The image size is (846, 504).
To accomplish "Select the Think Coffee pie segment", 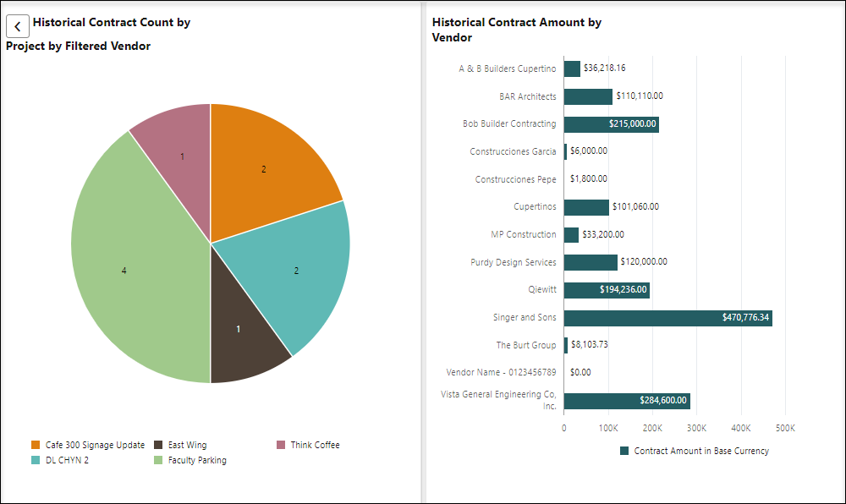I will 182,156.
